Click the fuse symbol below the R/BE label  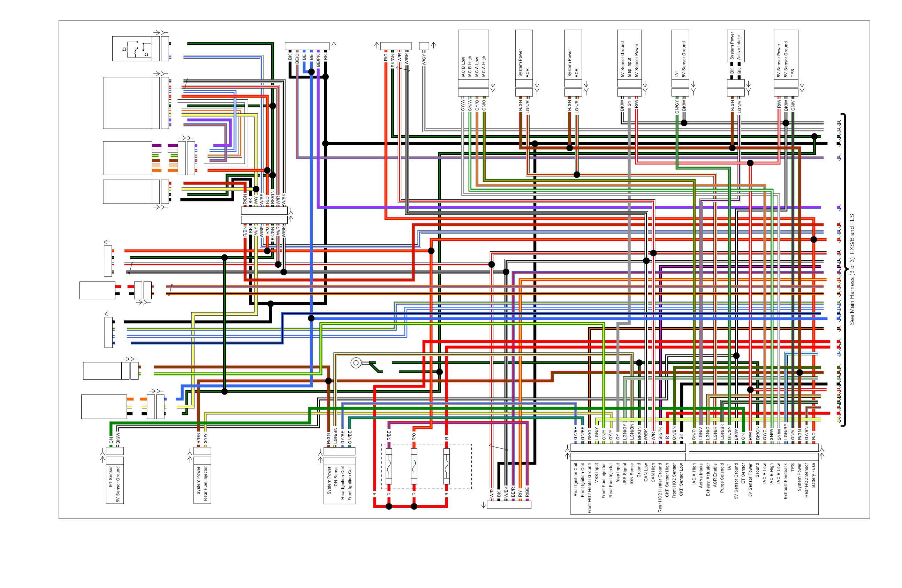[389, 466]
